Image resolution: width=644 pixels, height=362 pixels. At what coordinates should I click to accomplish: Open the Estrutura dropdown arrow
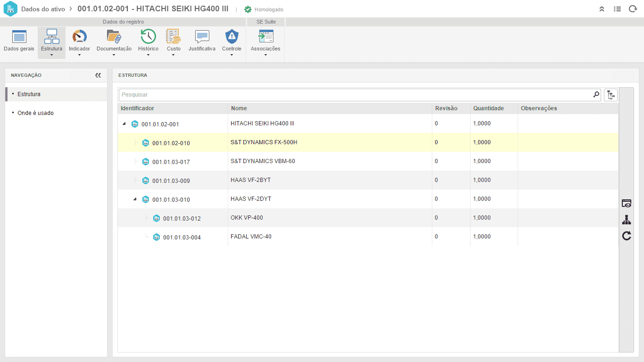pyautogui.click(x=51, y=55)
